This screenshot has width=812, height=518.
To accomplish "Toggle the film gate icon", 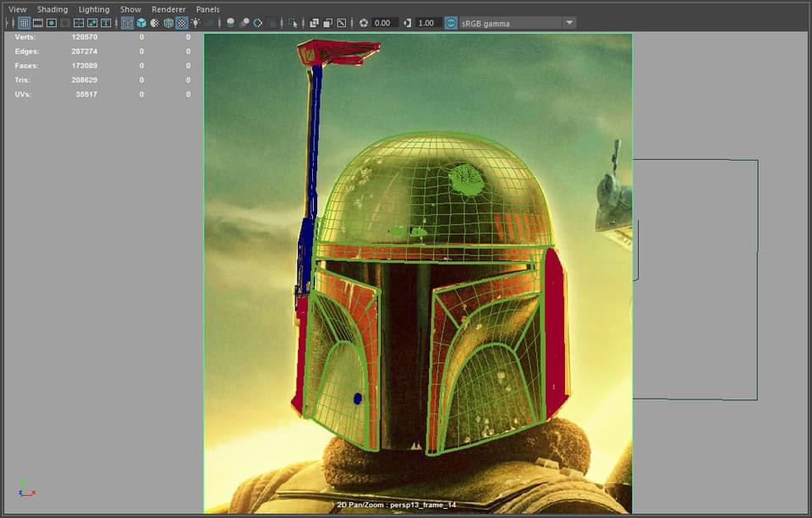I will coord(38,23).
